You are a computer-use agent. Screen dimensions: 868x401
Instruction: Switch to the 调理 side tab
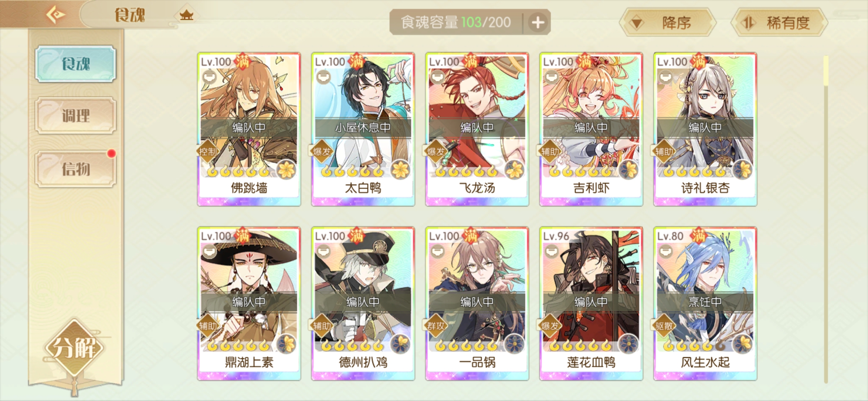click(x=76, y=115)
